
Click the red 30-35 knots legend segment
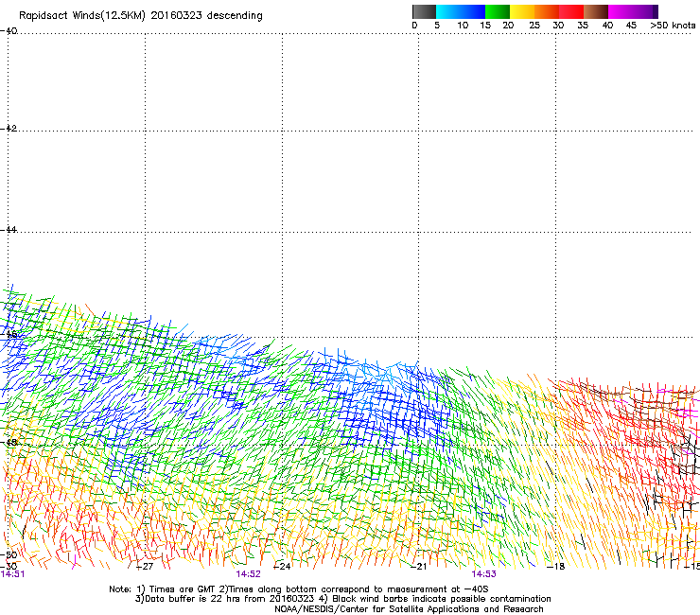[571, 11]
